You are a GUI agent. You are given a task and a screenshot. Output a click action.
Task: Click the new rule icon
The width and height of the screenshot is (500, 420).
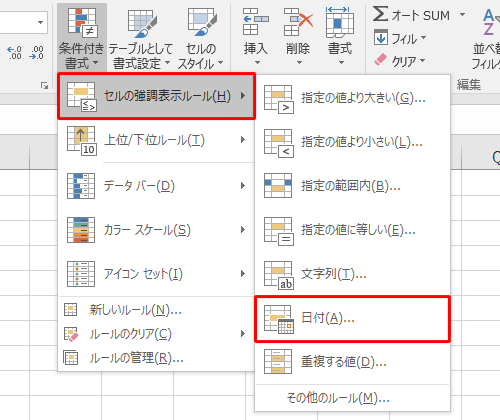click(71, 310)
